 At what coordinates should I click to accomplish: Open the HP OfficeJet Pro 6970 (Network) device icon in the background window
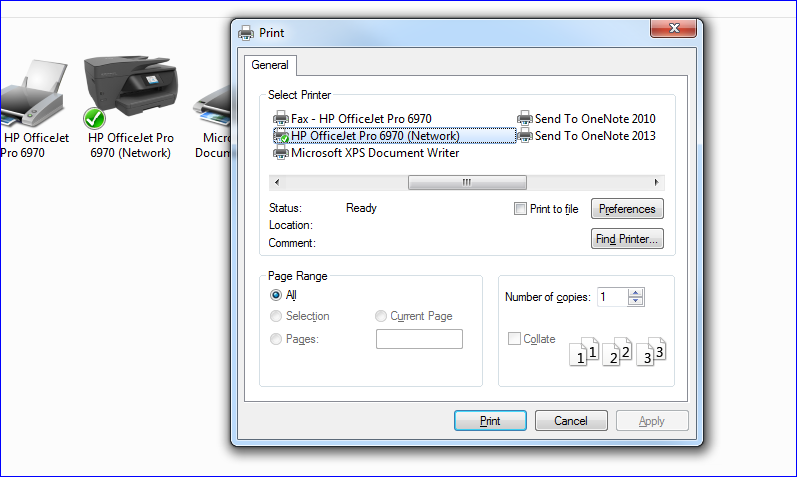131,92
